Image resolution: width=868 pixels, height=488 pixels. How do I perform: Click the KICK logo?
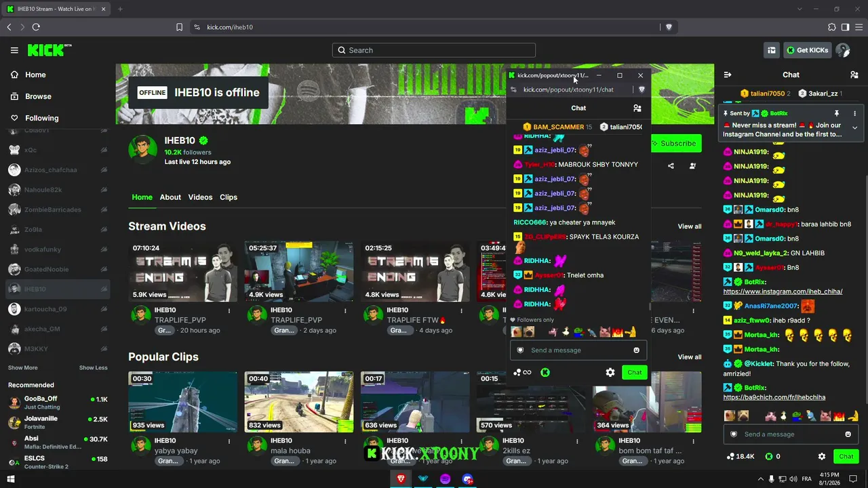(50, 50)
